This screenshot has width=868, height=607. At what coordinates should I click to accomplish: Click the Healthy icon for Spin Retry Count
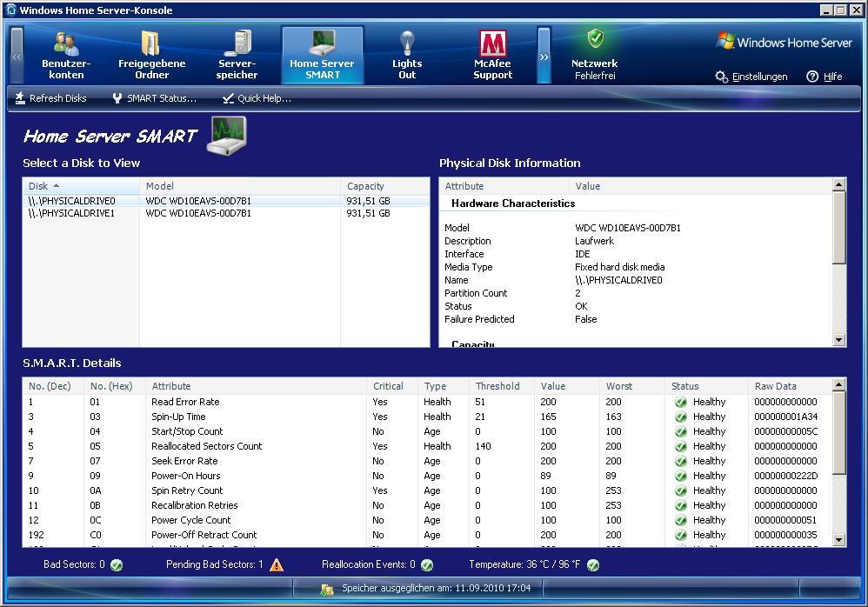681,490
